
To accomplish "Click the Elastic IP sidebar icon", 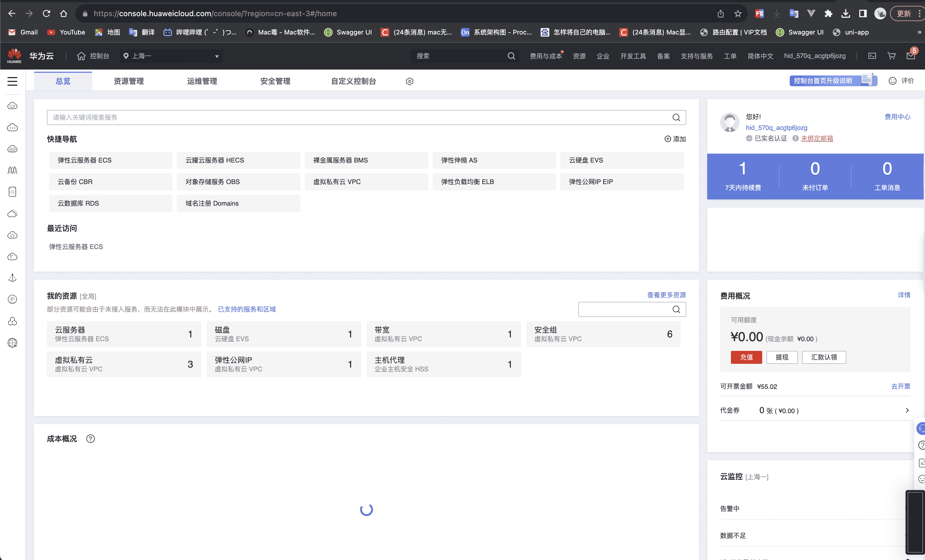I will coord(12,299).
